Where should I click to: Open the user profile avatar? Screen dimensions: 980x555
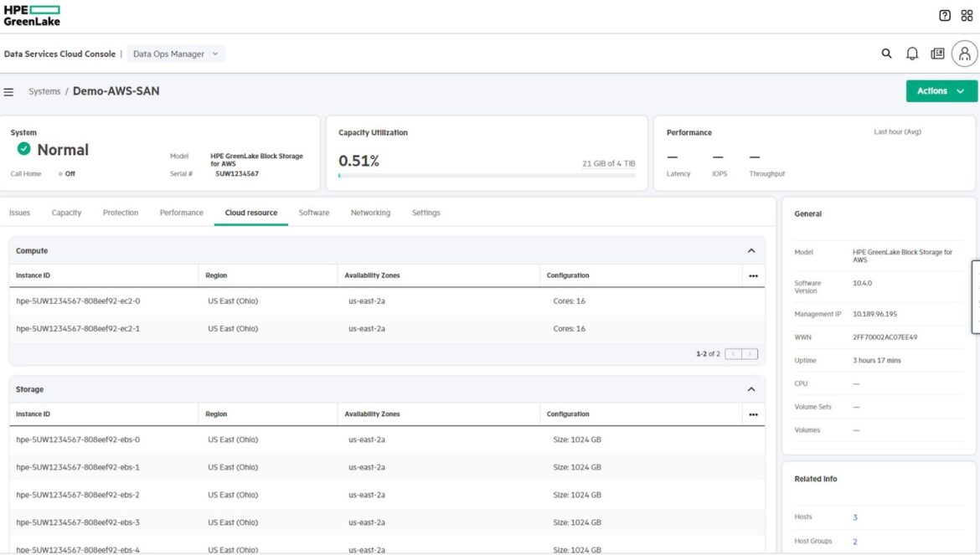pyautogui.click(x=964, y=54)
